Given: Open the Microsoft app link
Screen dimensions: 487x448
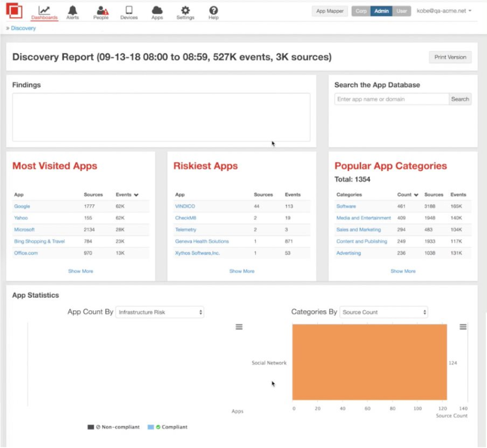Looking at the screenshot, I should click(x=24, y=230).
